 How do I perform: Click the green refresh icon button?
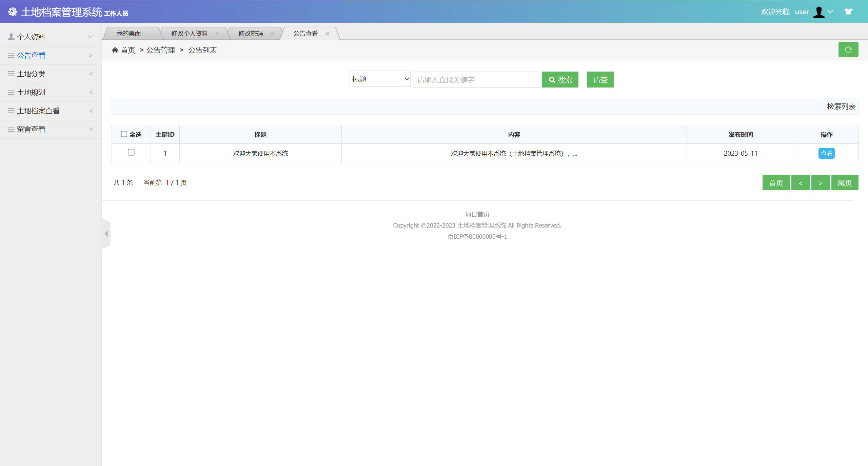(x=848, y=50)
